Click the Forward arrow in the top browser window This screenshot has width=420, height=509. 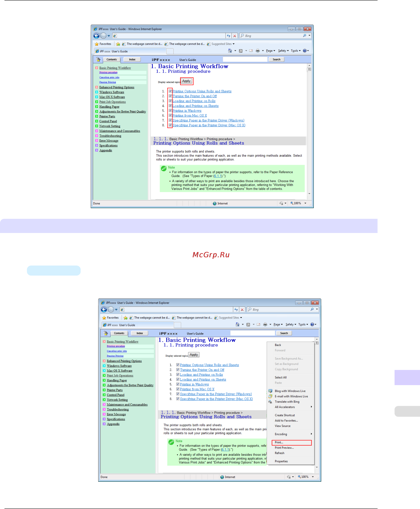click(x=103, y=36)
